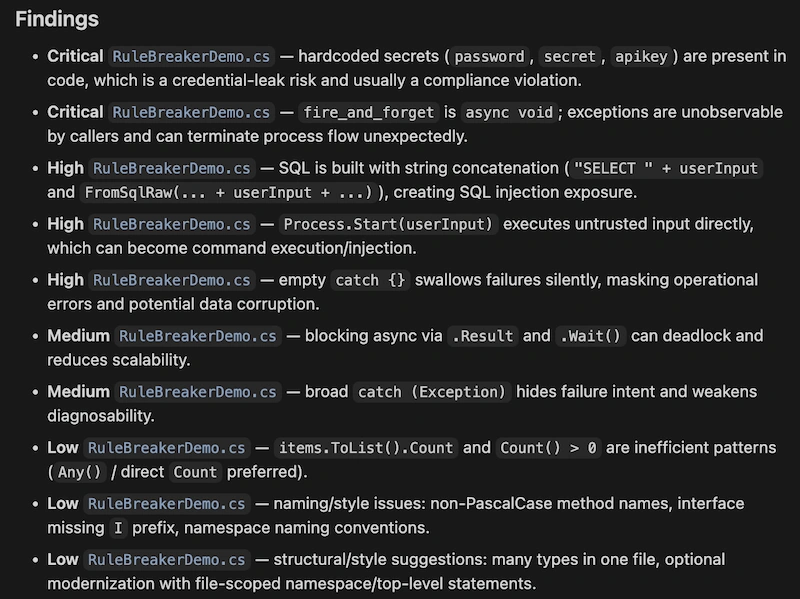This screenshot has width=800, height=599.
Task: Click the word 'diagnosability.'
Action: (101, 416)
